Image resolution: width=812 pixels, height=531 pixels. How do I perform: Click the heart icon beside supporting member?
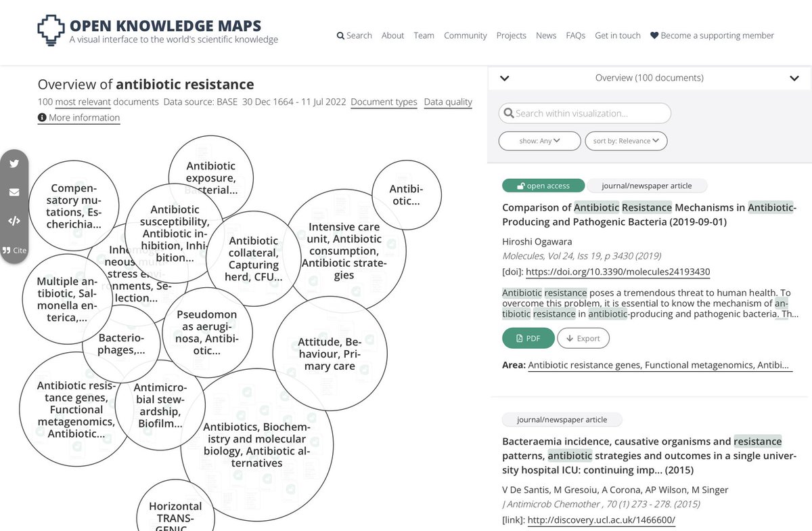click(x=653, y=35)
